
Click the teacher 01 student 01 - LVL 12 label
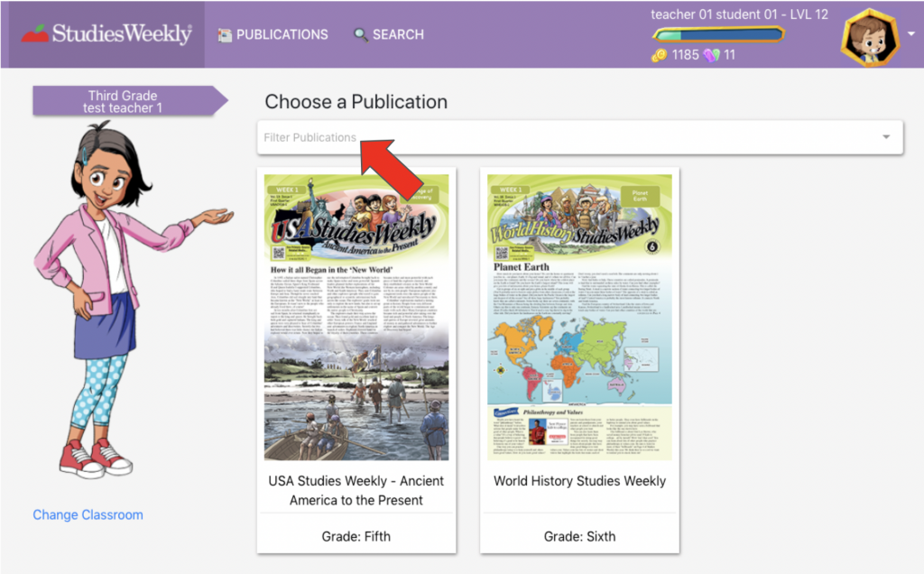tap(739, 14)
